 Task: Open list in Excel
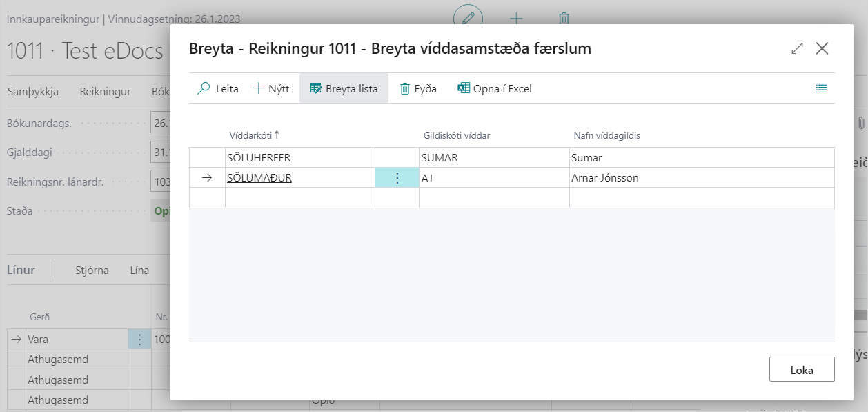495,88
